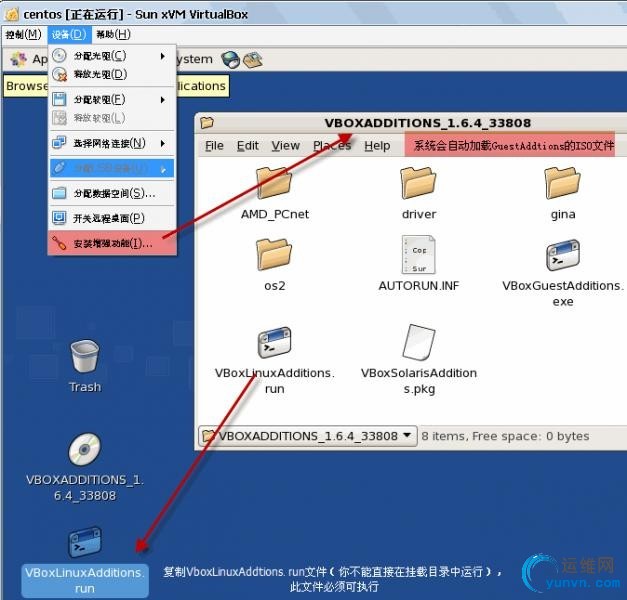Click the file browser window title folder icon
Screen dimensions: 627x600
pyautogui.click(x=207, y=122)
